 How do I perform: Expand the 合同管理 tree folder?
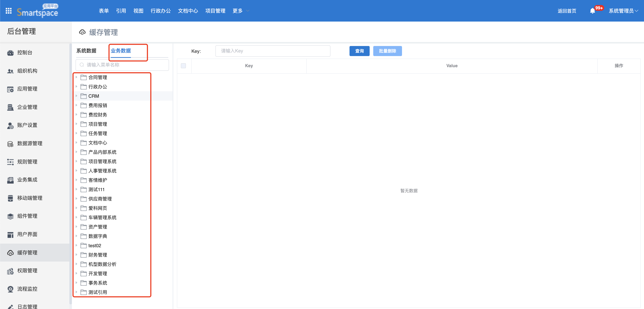(77, 77)
